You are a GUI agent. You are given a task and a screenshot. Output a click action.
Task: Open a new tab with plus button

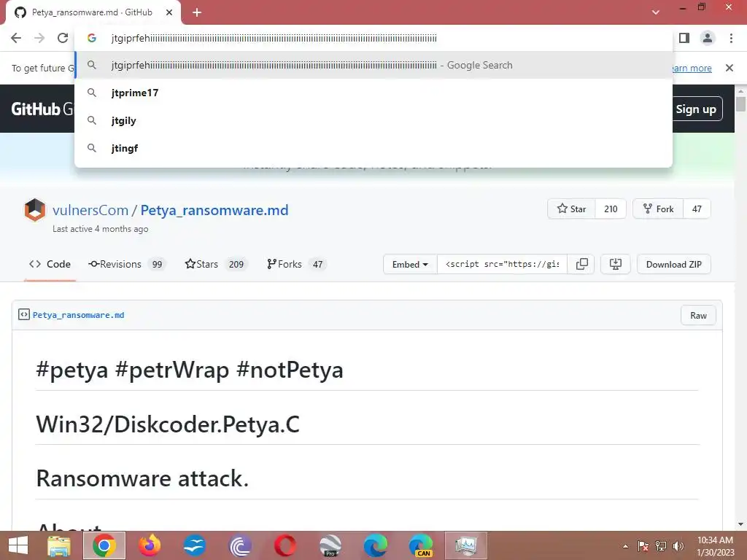click(x=197, y=12)
